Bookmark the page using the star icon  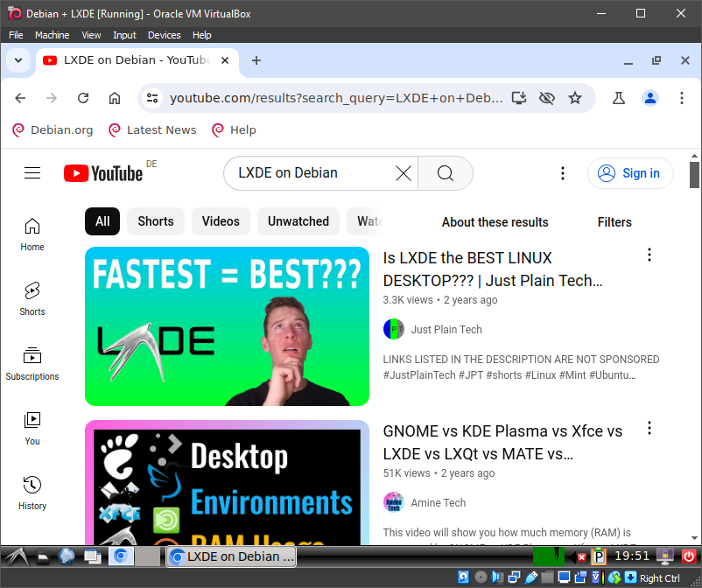coord(575,98)
